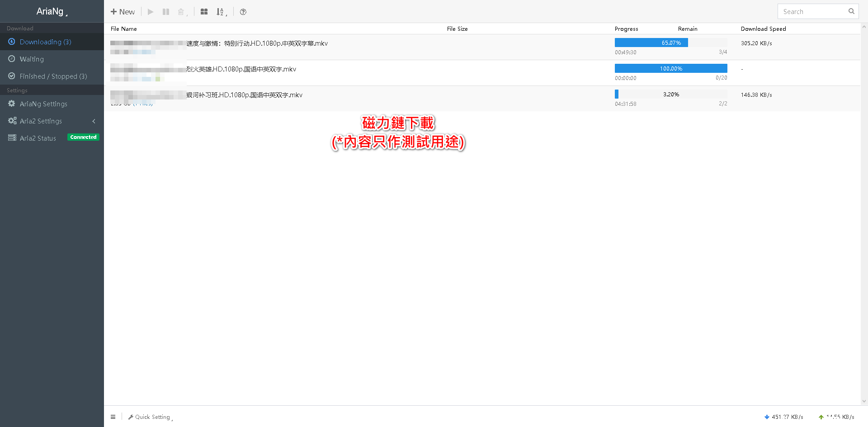This screenshot has width=868, height=427.
Task: Switch to the Waiting list
Action: 32,59
